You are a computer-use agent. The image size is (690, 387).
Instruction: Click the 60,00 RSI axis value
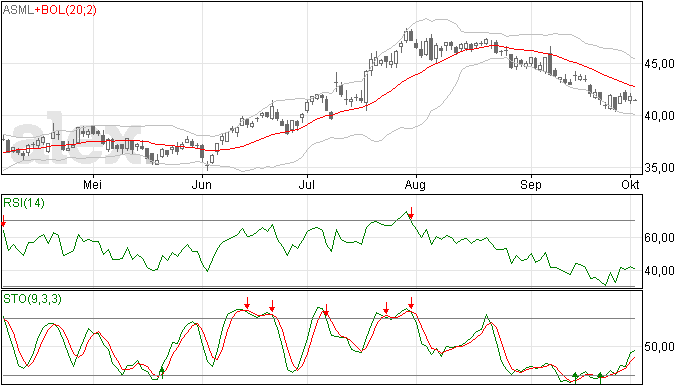pyautogui.click(x=659, y=238)
